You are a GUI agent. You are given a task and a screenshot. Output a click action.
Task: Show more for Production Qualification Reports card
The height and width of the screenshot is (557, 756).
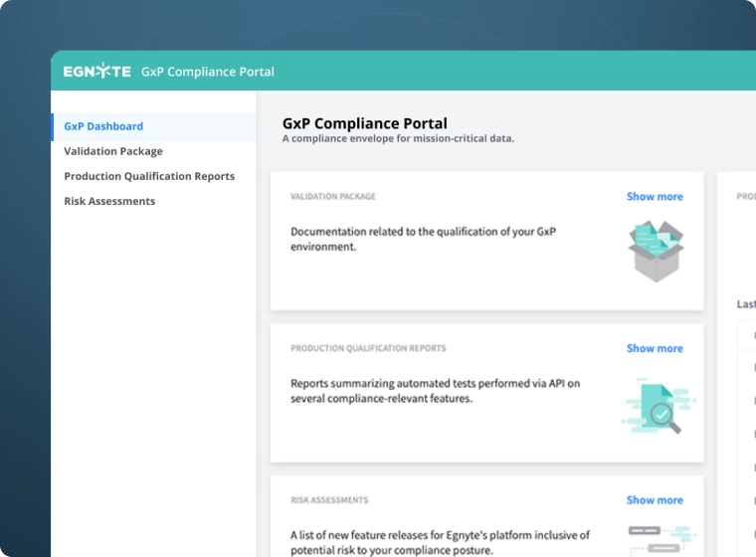(655, 349)
